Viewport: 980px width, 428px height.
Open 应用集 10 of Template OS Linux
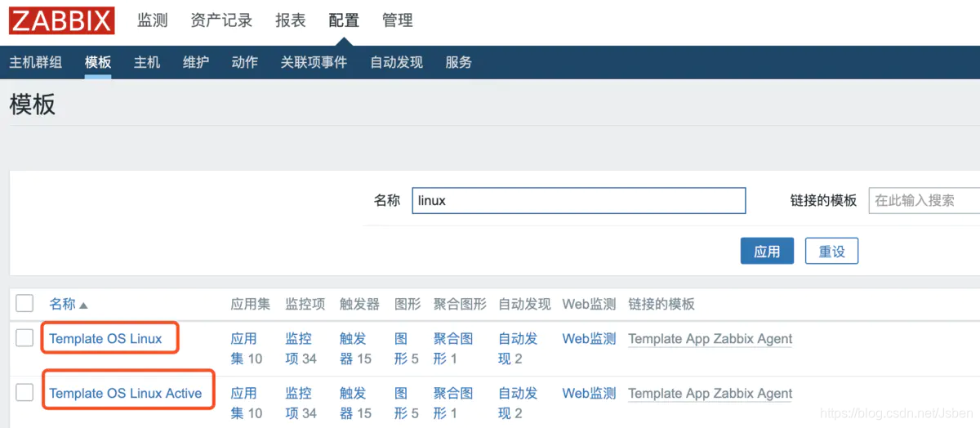tap(247, 348)
